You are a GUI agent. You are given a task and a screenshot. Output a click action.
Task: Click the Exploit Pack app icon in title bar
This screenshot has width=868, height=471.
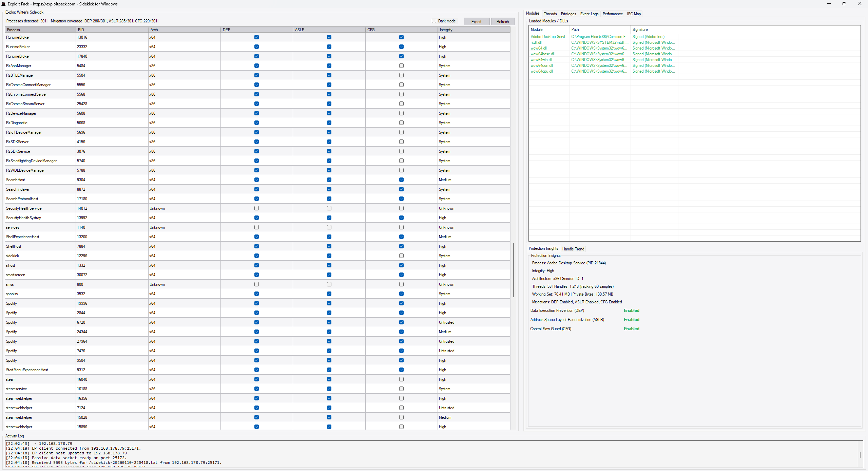[3, 4]
